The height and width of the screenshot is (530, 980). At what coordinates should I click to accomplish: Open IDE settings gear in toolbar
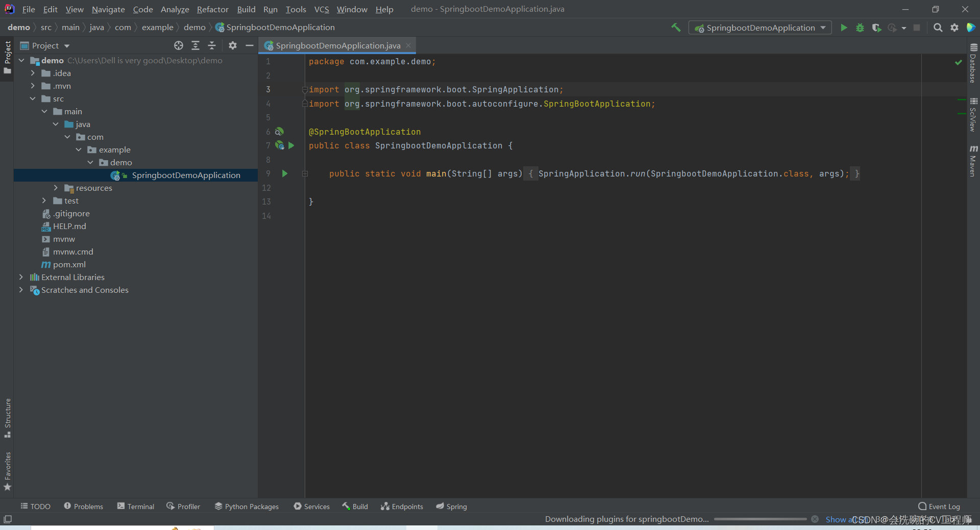coord(954,28)
